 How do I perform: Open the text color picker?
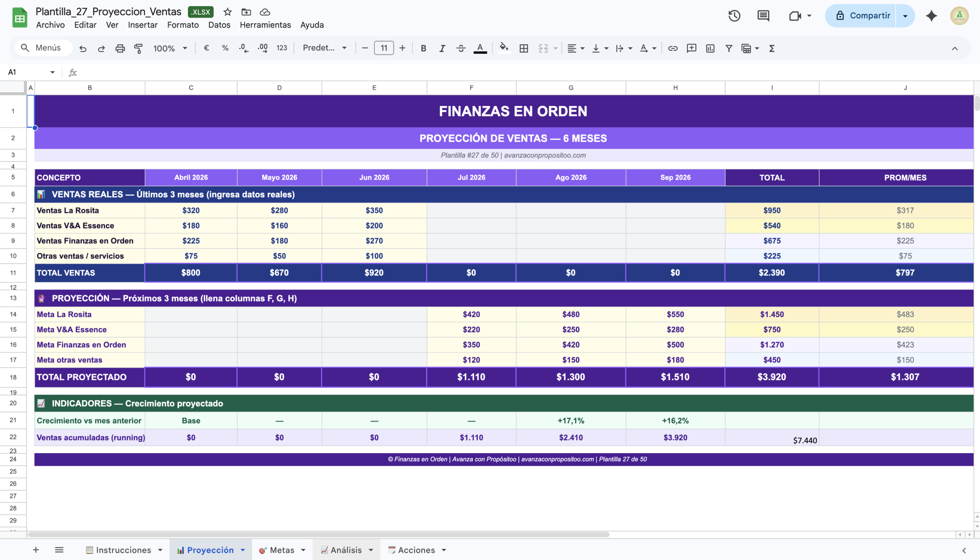pyautogui.click(x=480, y=49)
